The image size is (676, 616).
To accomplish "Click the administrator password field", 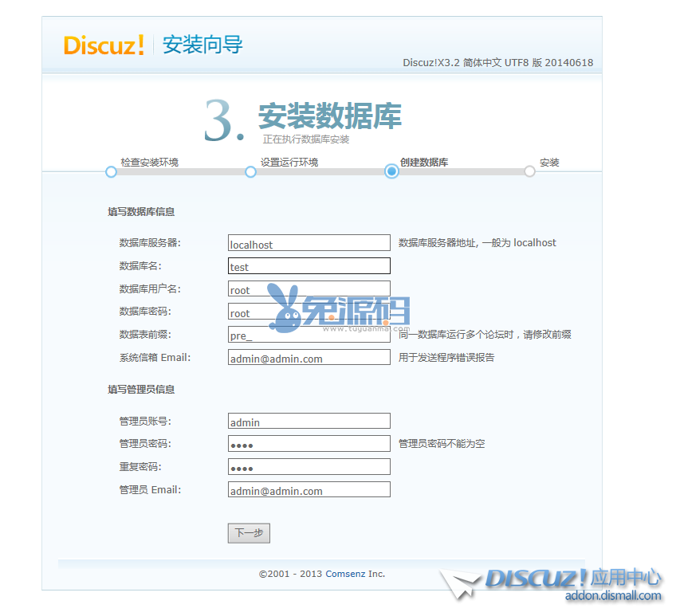I will coord(309,444).
